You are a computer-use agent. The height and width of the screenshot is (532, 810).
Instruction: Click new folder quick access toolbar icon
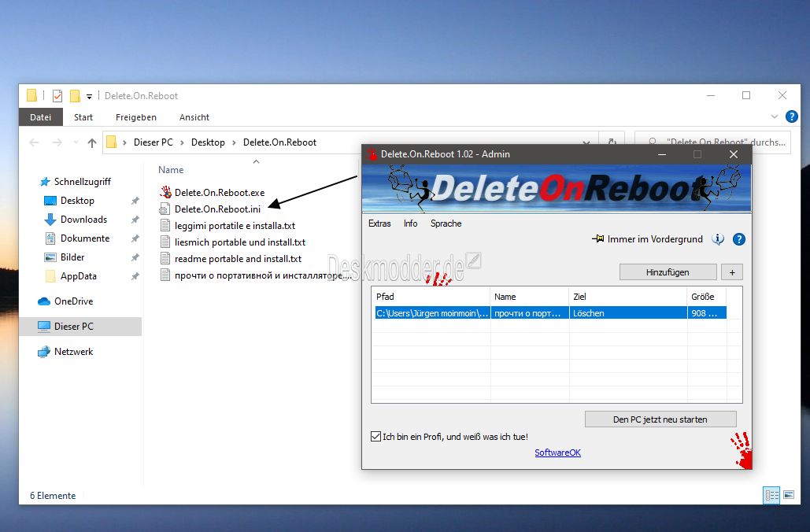pos(75,95)
